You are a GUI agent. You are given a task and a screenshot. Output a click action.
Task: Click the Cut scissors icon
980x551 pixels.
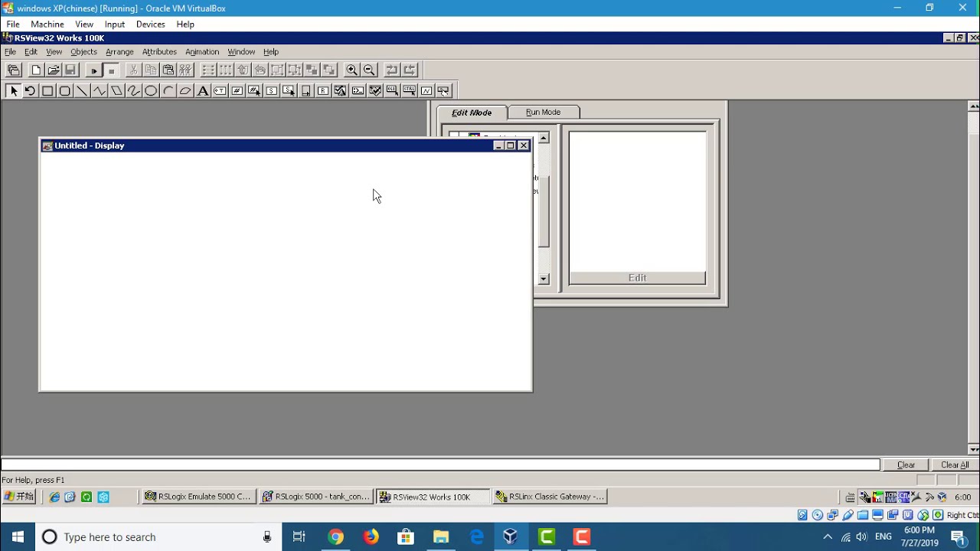133,70
